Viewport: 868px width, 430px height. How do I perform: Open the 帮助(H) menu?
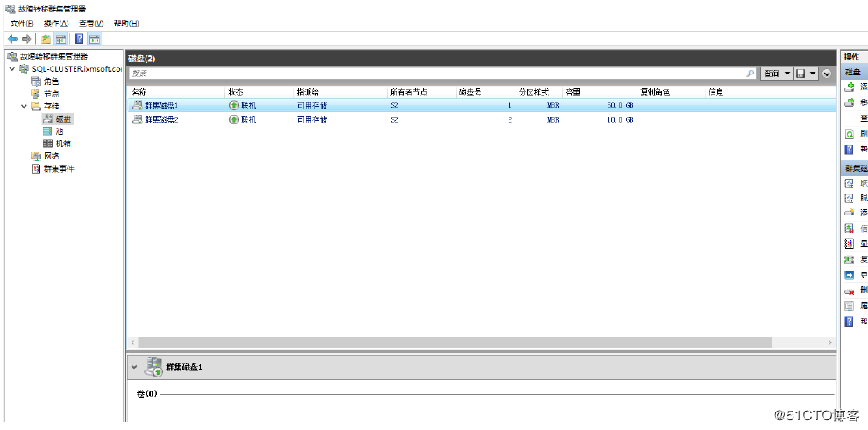pos(125,24)
